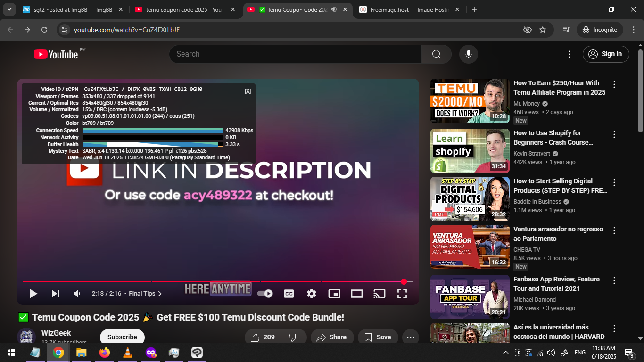Toggle the autoplay switch
Image resolution: width=644 pixels, height=362 pixels.
(265, 294)
